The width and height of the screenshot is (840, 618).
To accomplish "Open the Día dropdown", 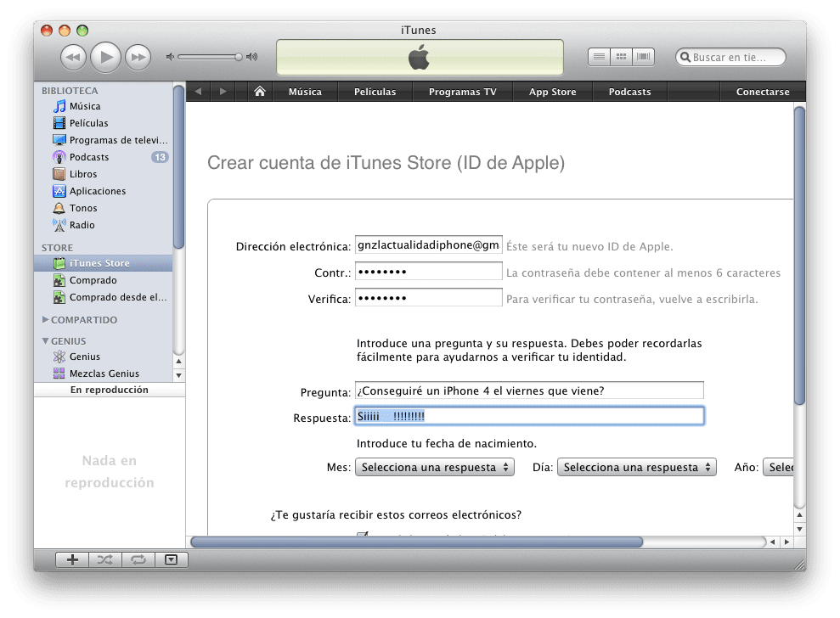I will (636, 467).
